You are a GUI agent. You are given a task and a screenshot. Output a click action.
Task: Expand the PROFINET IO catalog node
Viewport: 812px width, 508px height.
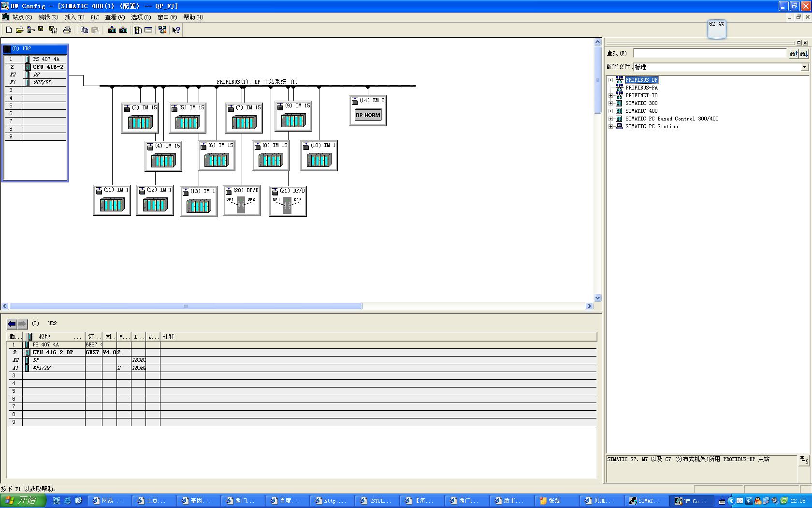[x=610, y=96]
